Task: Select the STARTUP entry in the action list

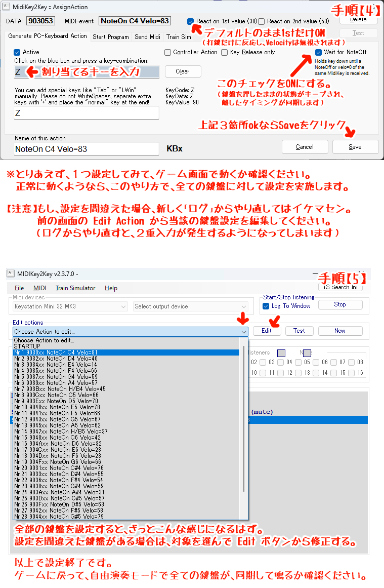Action: 126,346
